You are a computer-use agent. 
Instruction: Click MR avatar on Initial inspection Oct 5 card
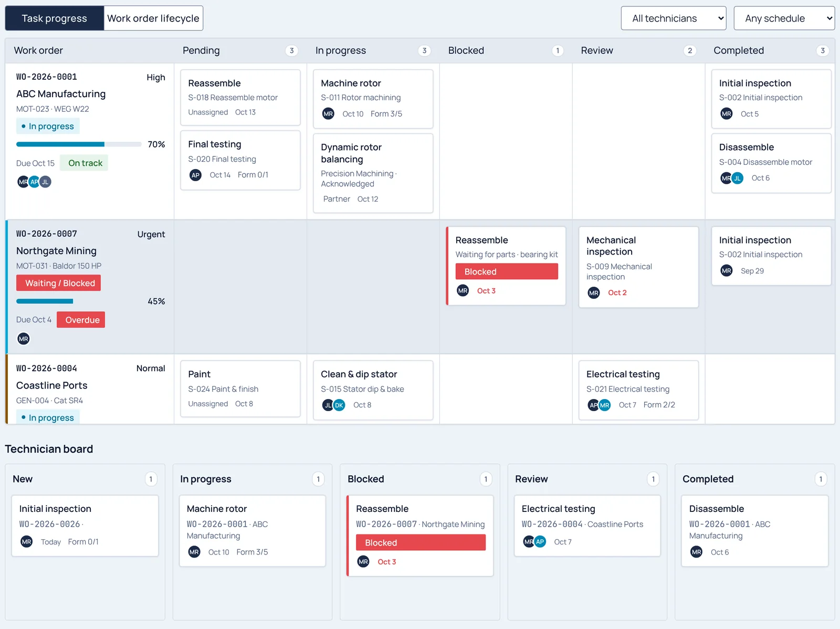pos(727,114)
